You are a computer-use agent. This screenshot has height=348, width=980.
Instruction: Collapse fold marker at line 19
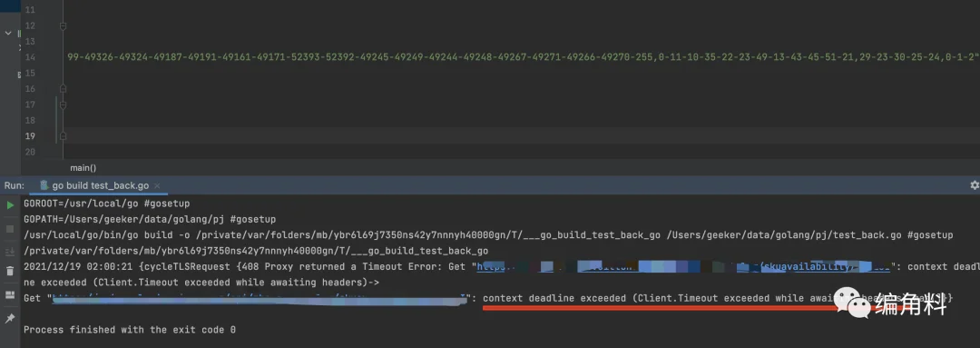pos(63,136)
